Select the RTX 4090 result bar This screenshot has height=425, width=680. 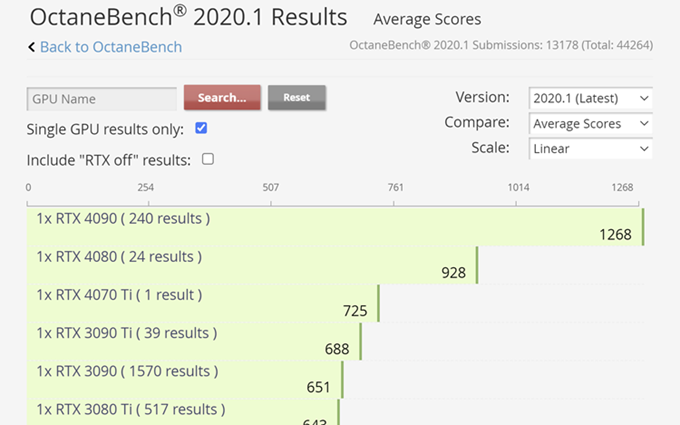[335, 227]
